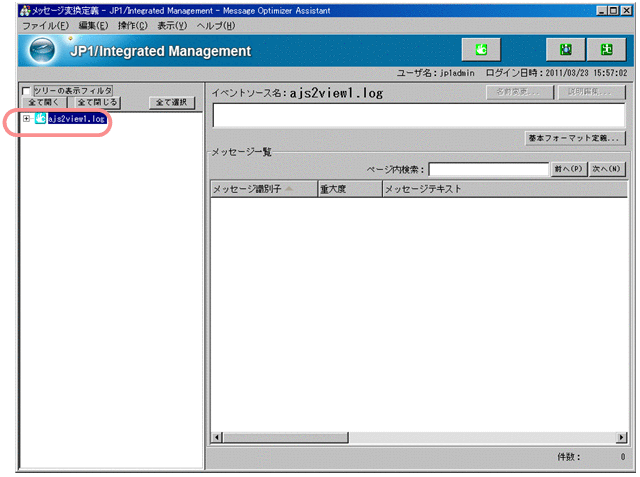This screenshot has width=640, height=477.
Task: Click the ajs2view1.log tree node icon
Action: (x=40, y=119)
